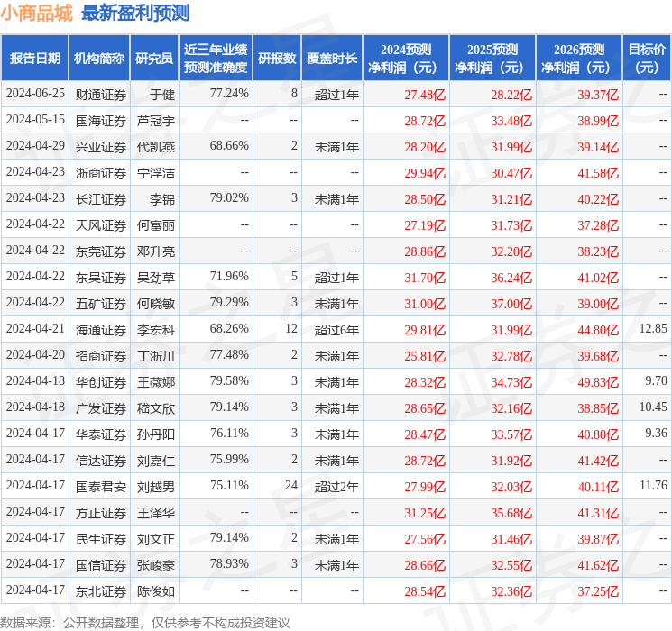This screenshot has width=672, height=631.
Task: Click the 海通证券 institution cell
Action: tap(101, 330)
